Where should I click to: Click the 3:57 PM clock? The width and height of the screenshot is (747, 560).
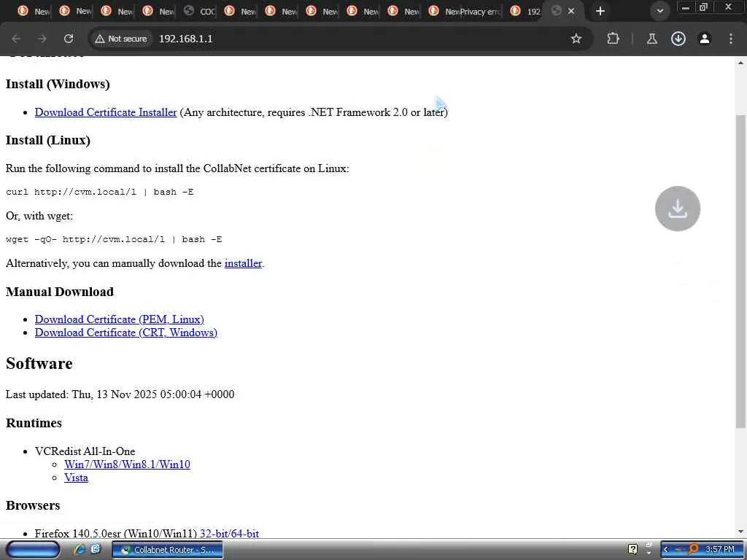(x=720, y=550)
